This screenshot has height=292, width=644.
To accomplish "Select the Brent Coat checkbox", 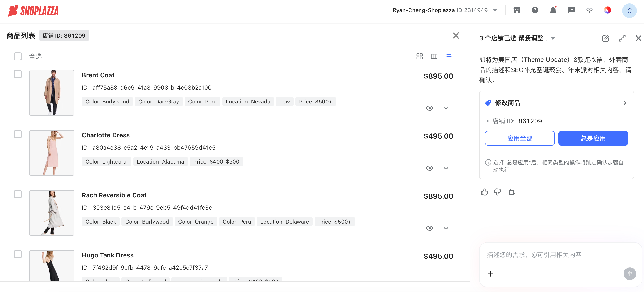I will [17, 74].
